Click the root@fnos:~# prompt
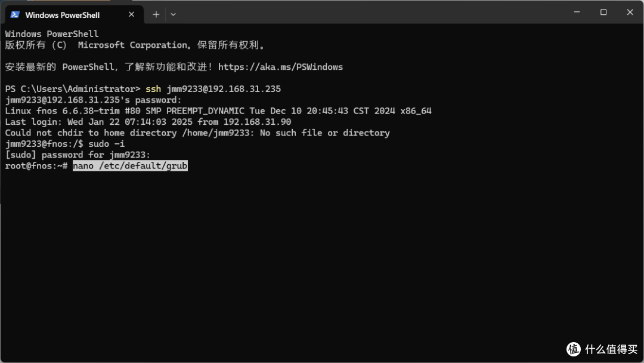 click(x=36, y=165)
